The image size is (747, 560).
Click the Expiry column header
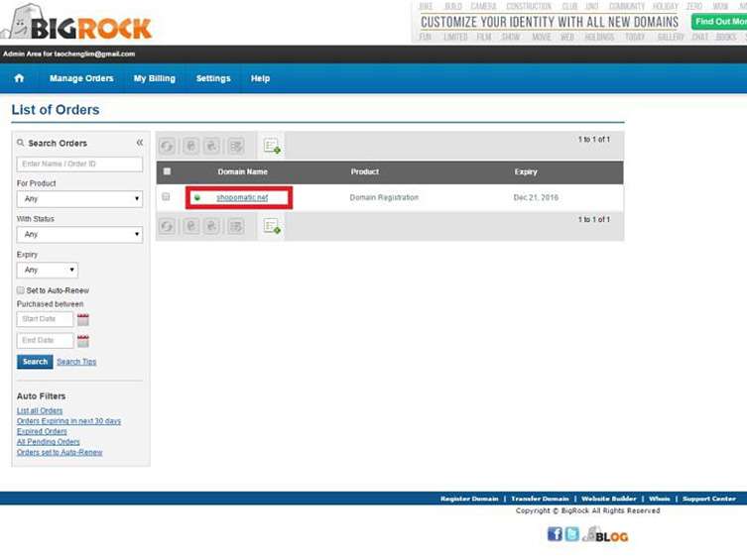[x=526, y=171]
